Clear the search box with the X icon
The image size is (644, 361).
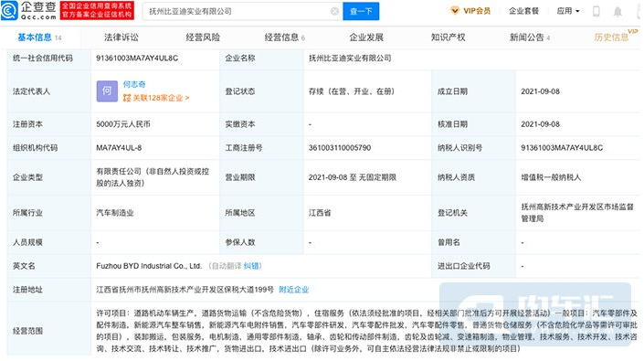(334, 12)
